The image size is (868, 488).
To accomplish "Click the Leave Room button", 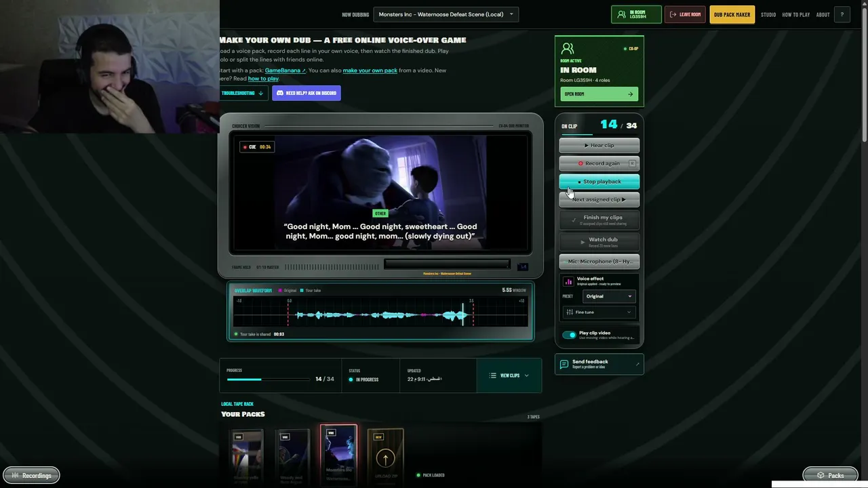I will pyautogui.click(x=685, y=14).
